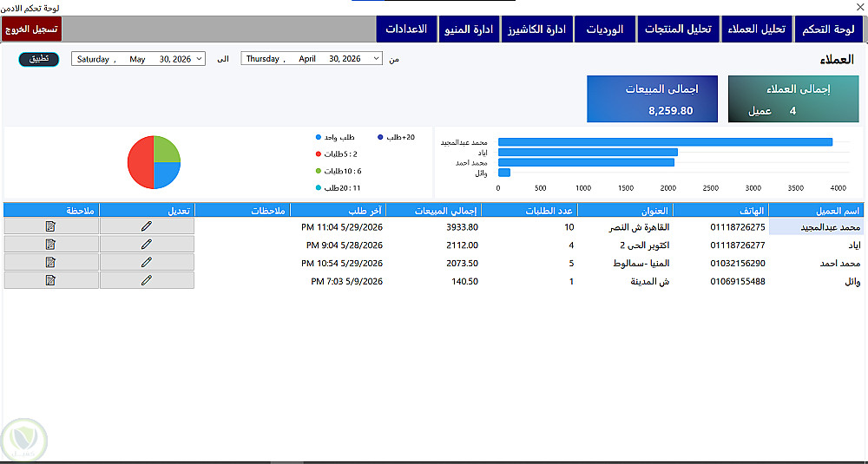Sort by إجمالي المبيعات column header

point(433,210)
